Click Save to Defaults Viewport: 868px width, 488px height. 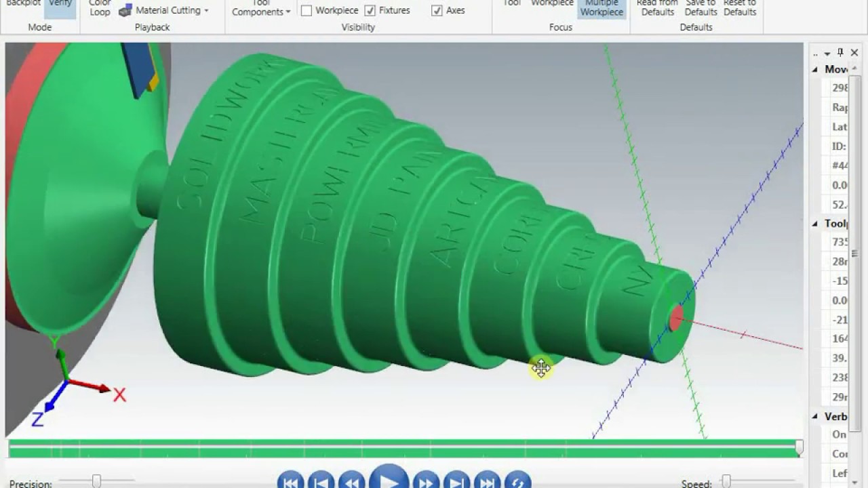701,8
